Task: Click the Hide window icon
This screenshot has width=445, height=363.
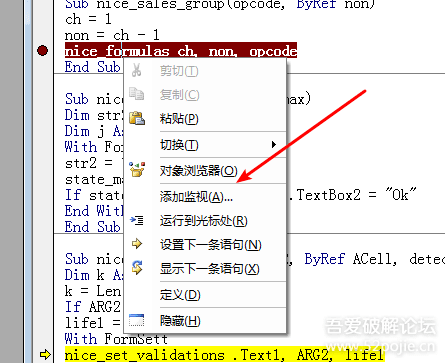Action: (x=137, y=320)
